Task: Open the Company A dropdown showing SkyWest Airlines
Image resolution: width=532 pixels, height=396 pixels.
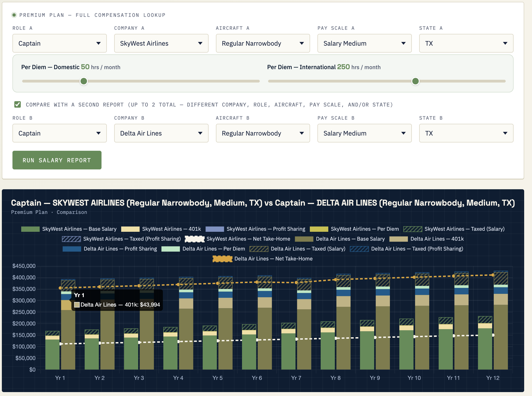Action: pyautogui.click(x=161, y=43)
